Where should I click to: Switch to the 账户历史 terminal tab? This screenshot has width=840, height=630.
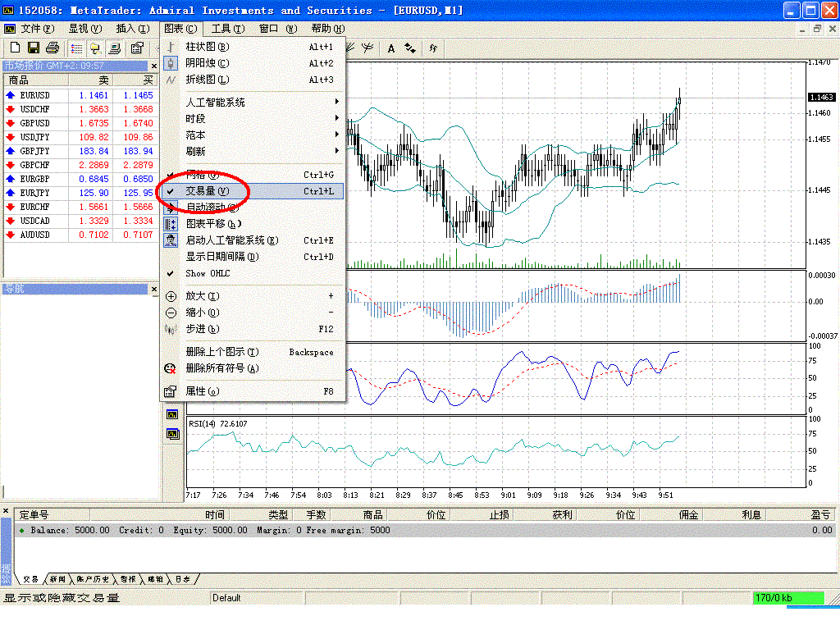coord(93,580)
